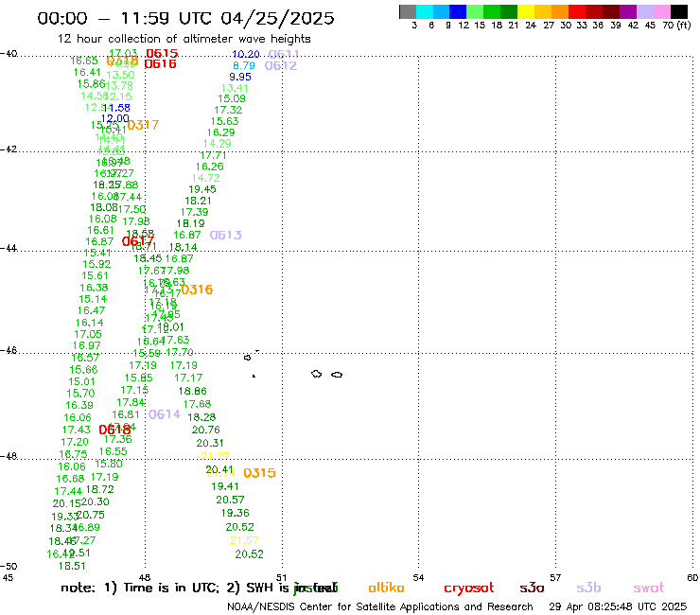
Task: Click the timestamp 29 Apr 08:25:48 UTC 2025
Action: point(618,607)
